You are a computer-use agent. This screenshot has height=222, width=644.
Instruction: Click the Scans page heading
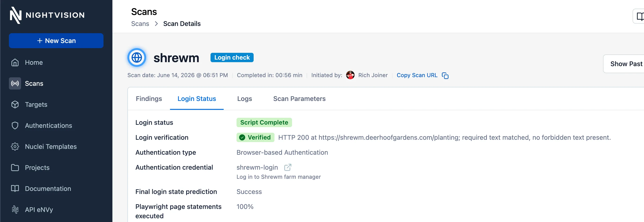tap(144, 12)
